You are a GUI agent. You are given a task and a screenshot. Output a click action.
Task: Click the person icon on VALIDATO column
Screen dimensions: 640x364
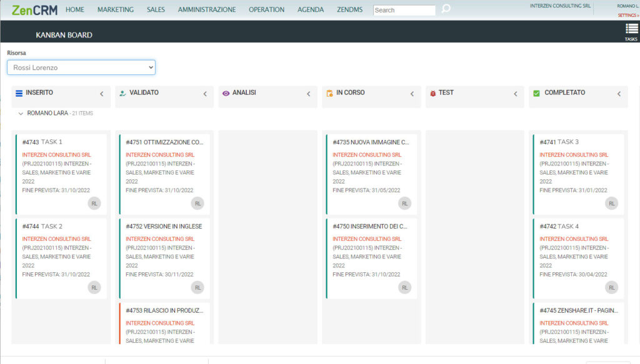[122, 92]
